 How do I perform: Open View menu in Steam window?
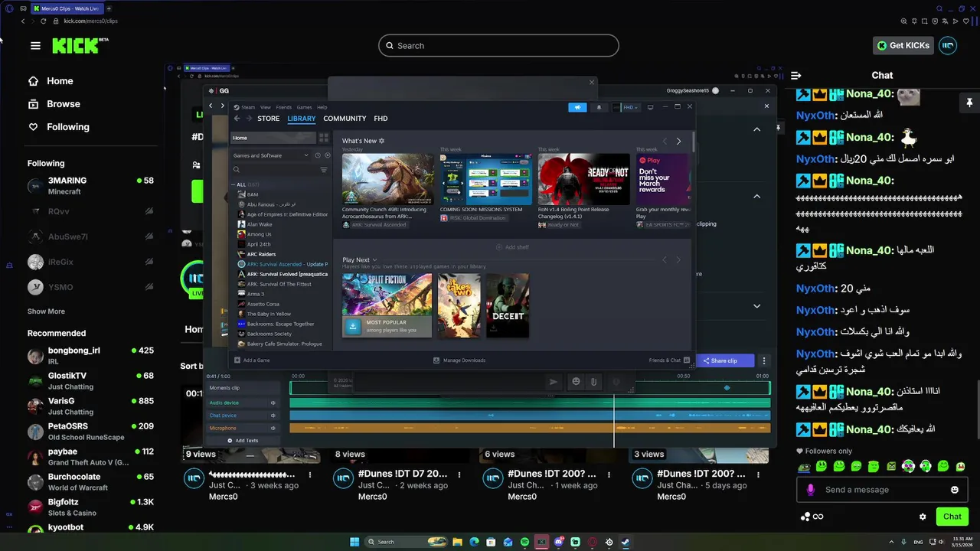tap(266, 107)
